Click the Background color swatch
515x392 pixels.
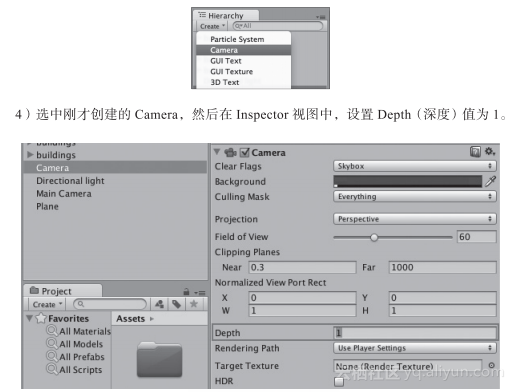click(408, 181)
